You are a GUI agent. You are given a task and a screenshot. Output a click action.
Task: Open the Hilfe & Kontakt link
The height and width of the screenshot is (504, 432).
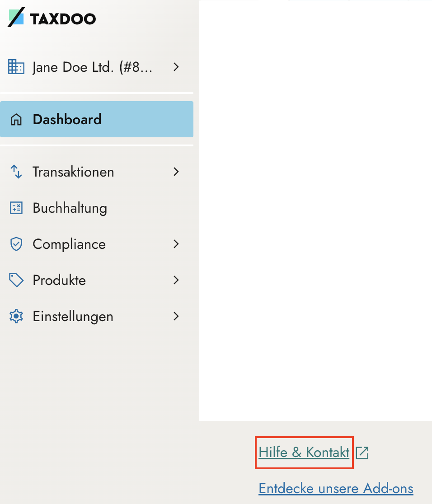[x=304, y=453]
